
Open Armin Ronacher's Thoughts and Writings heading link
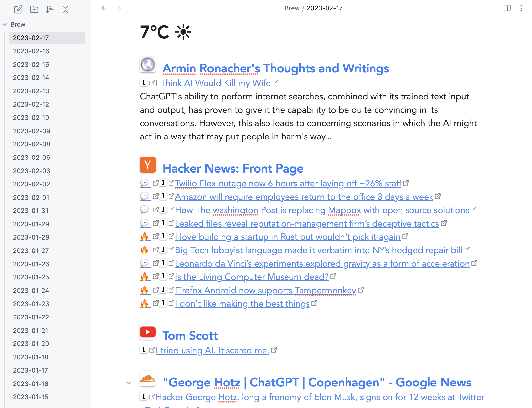pos(275,68)
